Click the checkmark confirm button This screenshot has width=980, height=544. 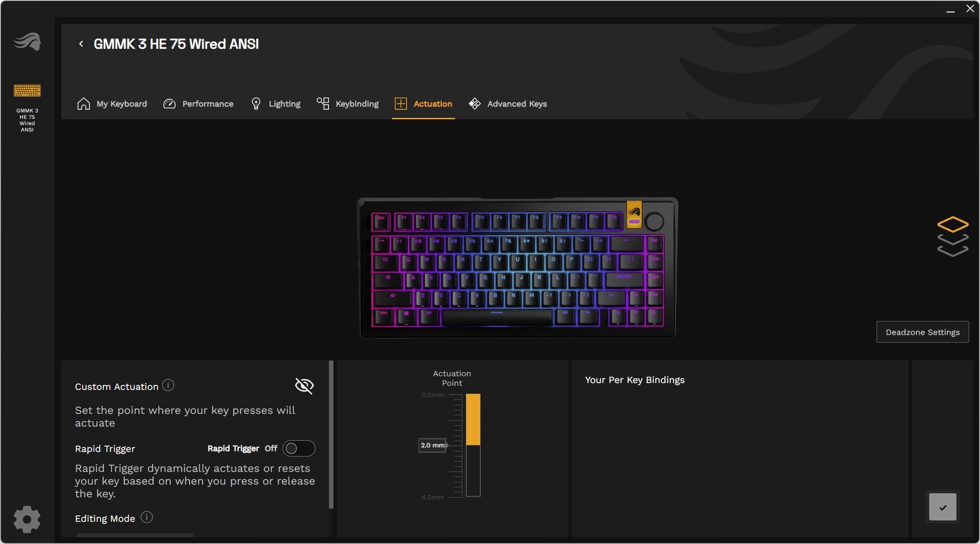point(943,507)
